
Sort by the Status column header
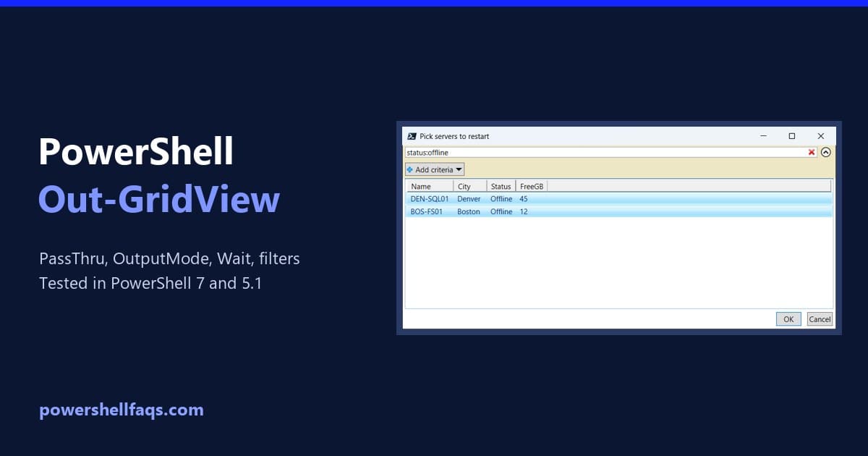point(501,186)
